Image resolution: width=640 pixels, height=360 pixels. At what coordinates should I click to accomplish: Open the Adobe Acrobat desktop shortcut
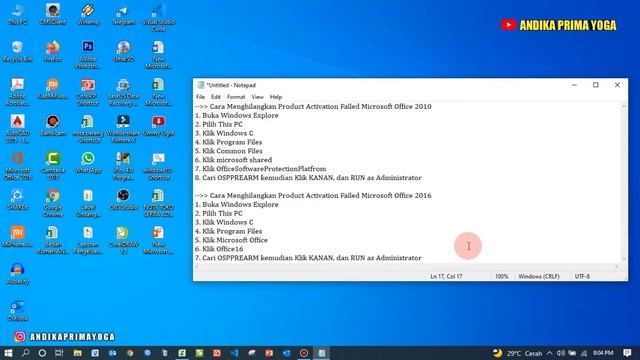[x=17, y=92]
